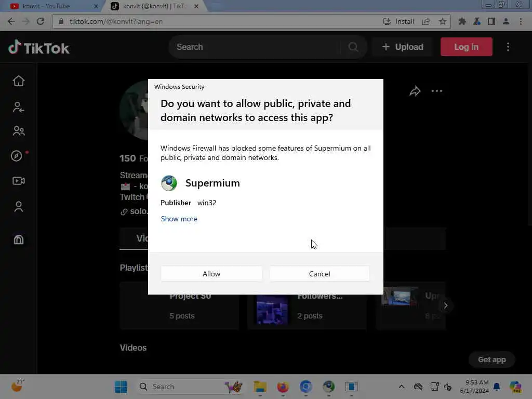Click taskbar Search box

(191, 387)
